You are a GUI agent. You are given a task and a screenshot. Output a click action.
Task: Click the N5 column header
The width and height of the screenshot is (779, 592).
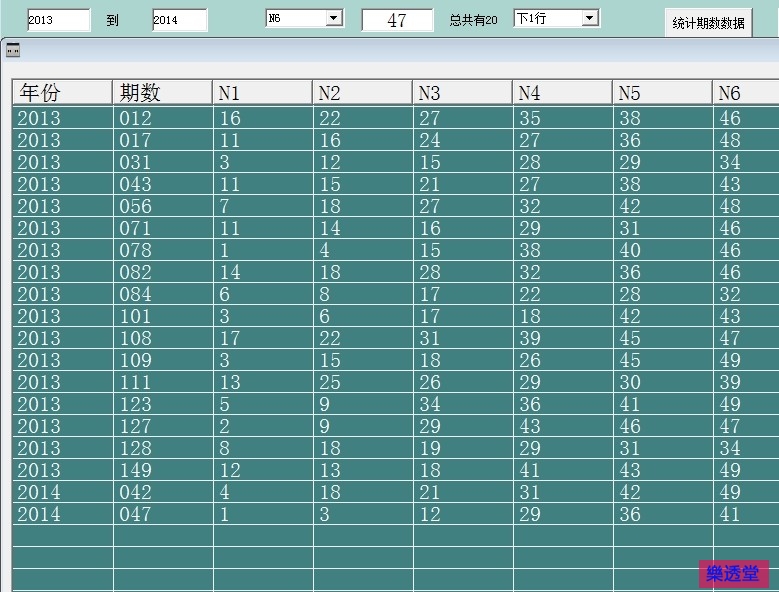point(662,93)
